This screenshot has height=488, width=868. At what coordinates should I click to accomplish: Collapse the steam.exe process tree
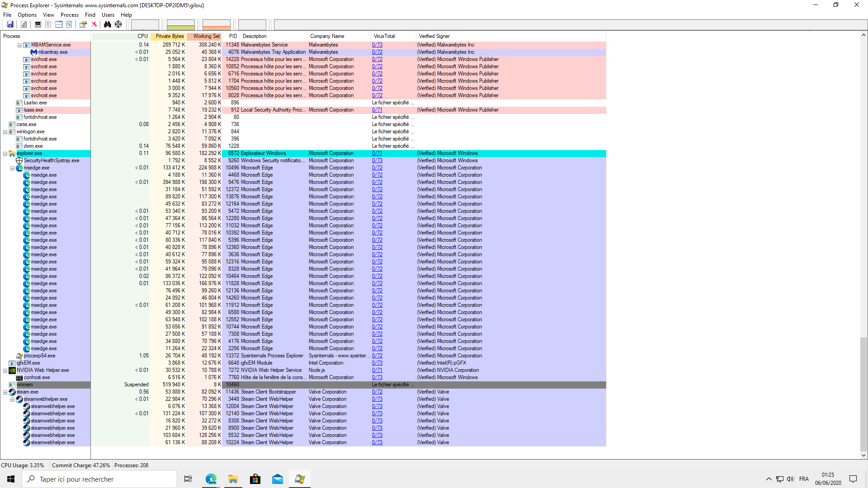click(5, 392)
